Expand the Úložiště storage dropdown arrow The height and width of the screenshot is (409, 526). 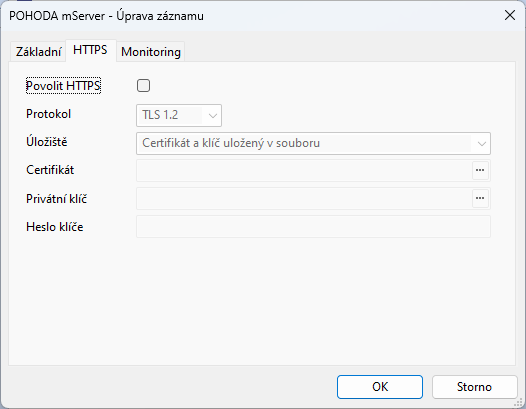482,144
